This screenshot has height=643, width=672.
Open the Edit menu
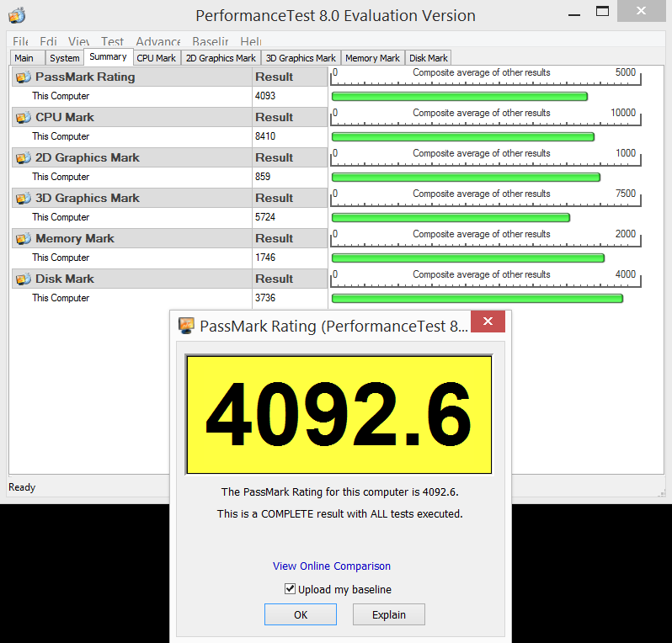48,41
